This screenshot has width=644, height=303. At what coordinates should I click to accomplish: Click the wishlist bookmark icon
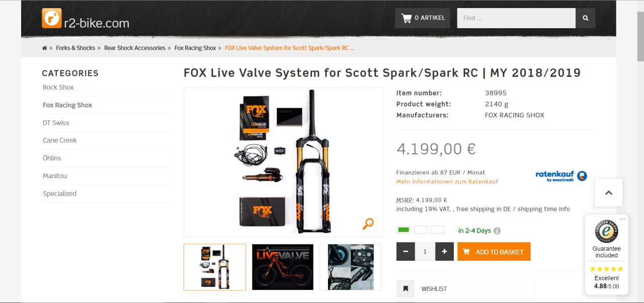click(406, 289)
